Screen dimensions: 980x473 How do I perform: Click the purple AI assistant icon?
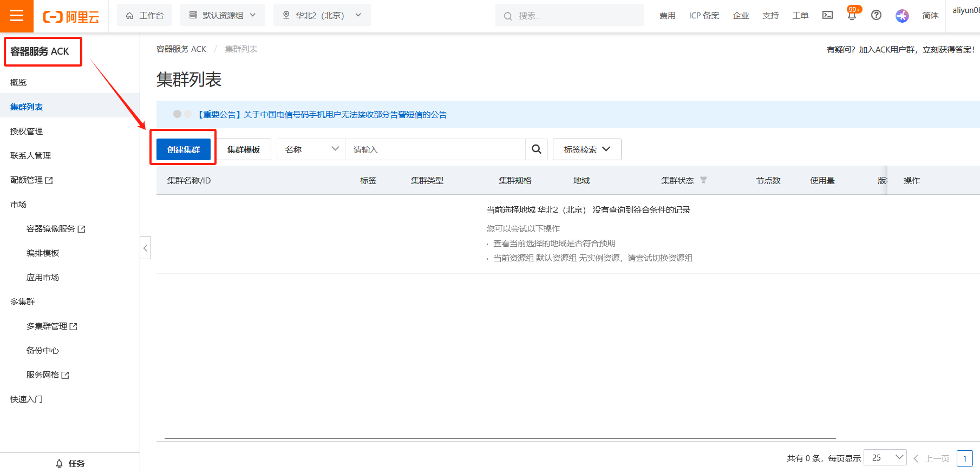[902, 16]
